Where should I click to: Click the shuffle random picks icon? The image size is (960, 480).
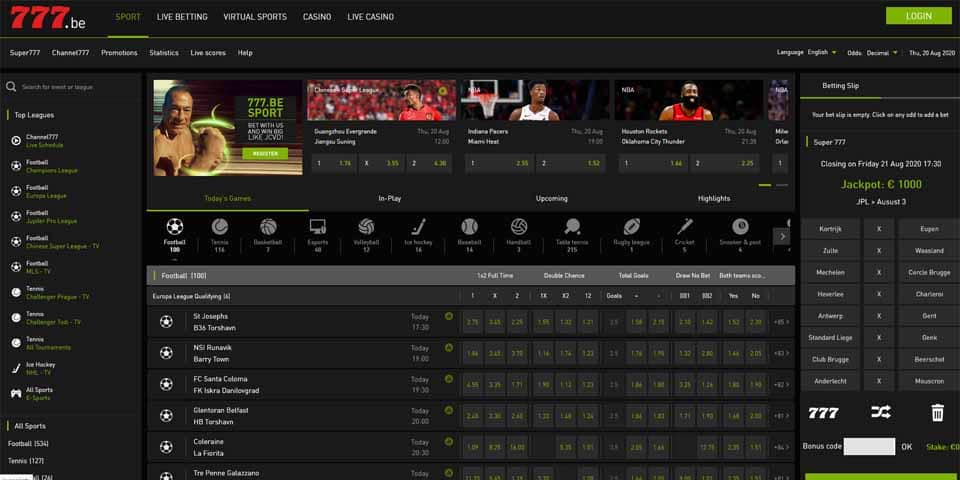pyautogui.click(x=880, y=413)
